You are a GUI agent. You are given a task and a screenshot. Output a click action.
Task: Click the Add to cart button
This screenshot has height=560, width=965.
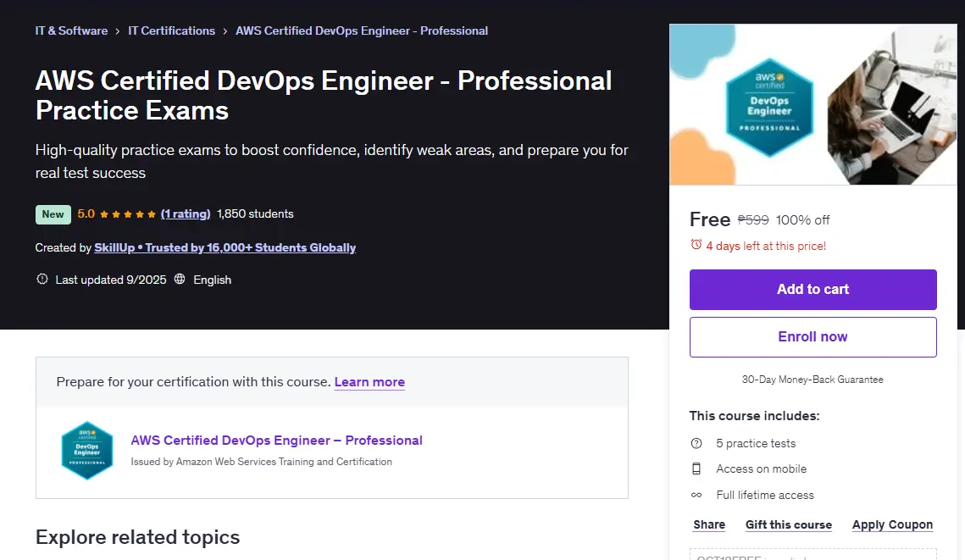pos(813,289)
